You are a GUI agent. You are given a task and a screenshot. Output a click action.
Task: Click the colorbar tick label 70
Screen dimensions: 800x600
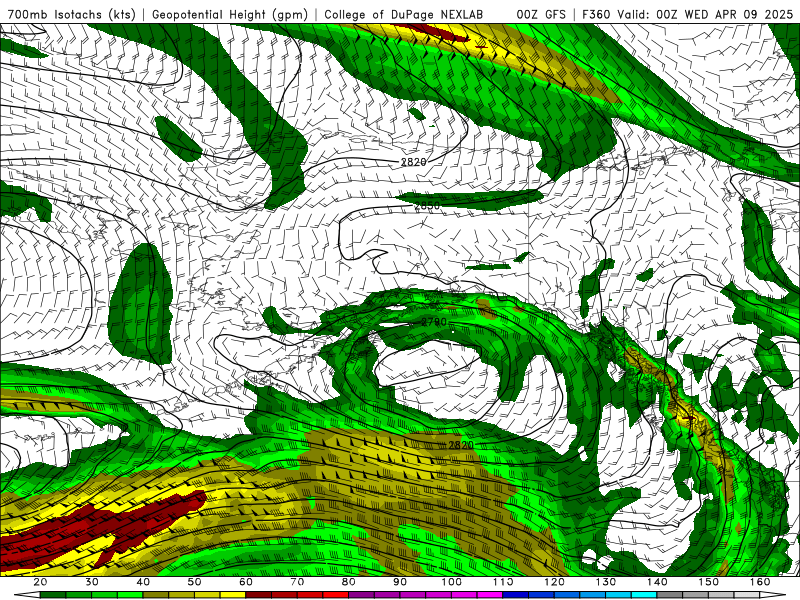tap(297, 582)
